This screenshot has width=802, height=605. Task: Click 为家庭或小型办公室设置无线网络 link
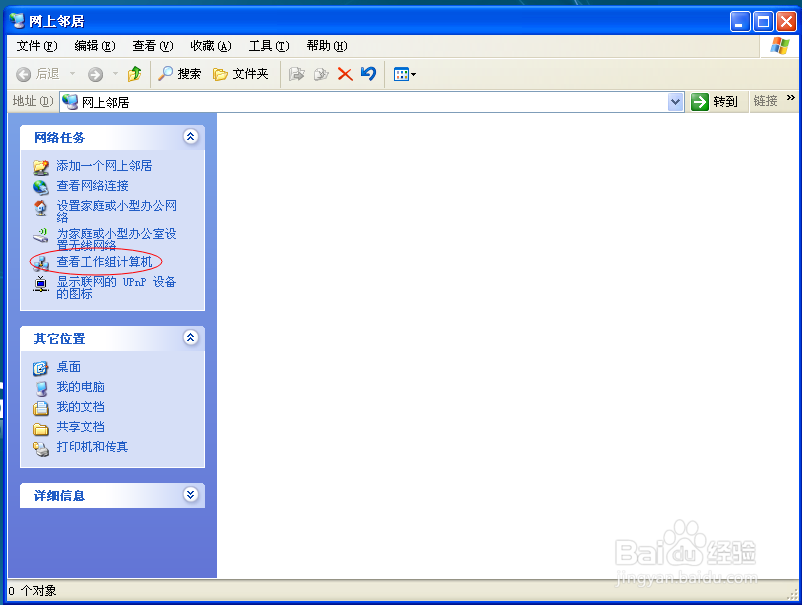tap(116, 239)
